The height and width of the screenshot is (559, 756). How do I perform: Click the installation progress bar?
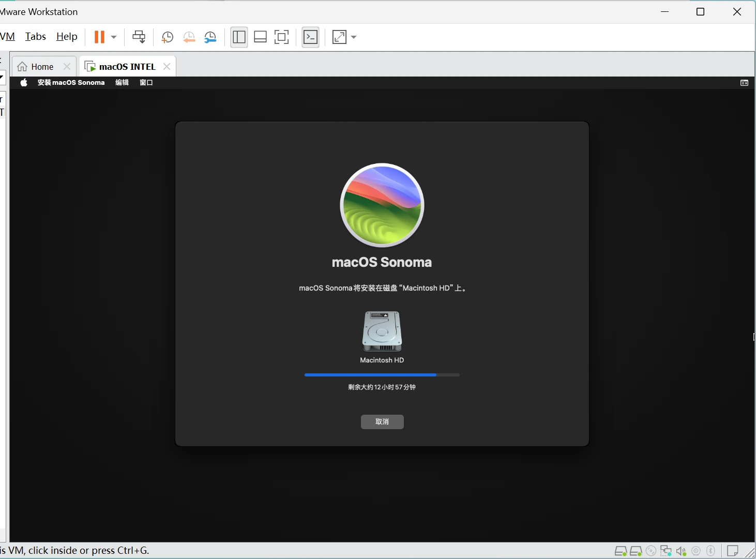(382, 375)
